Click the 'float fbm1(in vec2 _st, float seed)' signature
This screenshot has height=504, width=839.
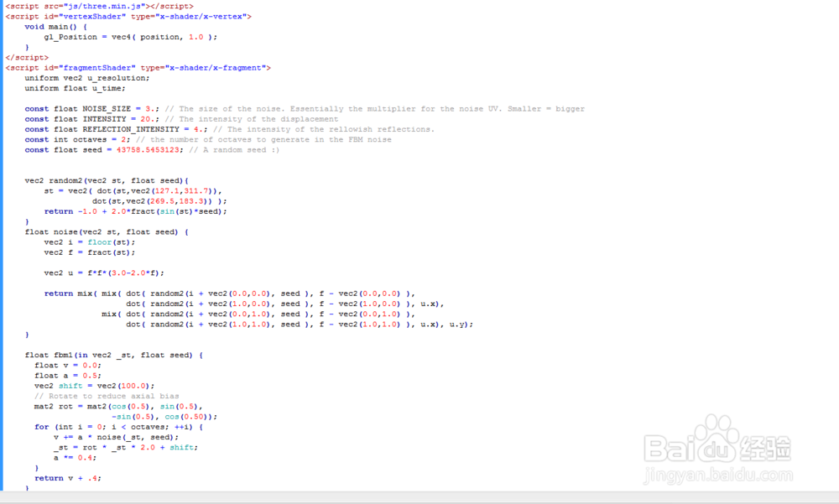tap(114, 356)
